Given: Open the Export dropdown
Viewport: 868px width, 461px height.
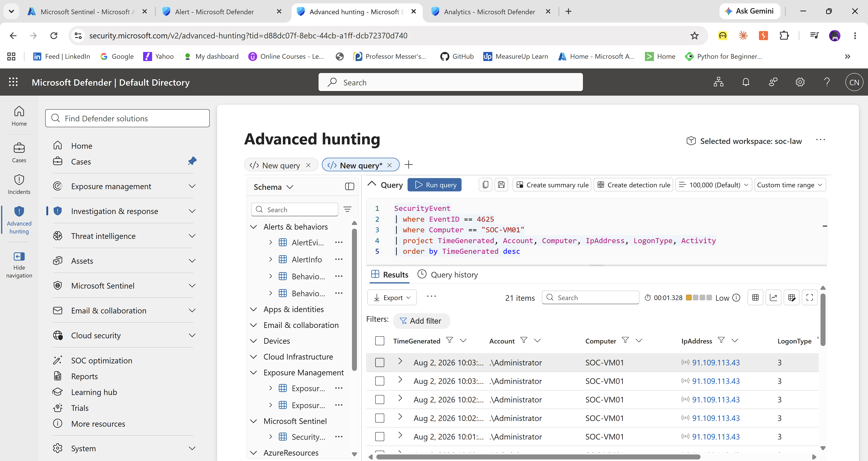Looking at the screenshot, I should click(392, 297).
